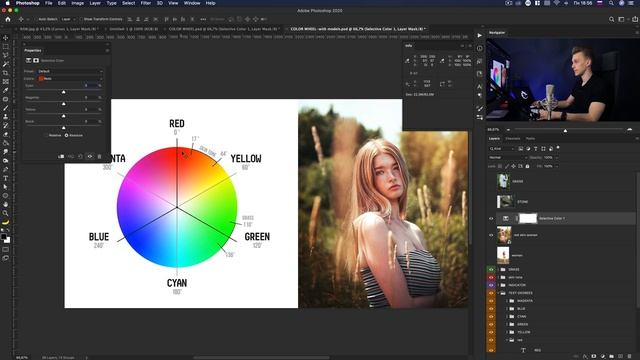Enable Show Transform Controls checkbox
This screenshot has height=360, width=640.
81,19
